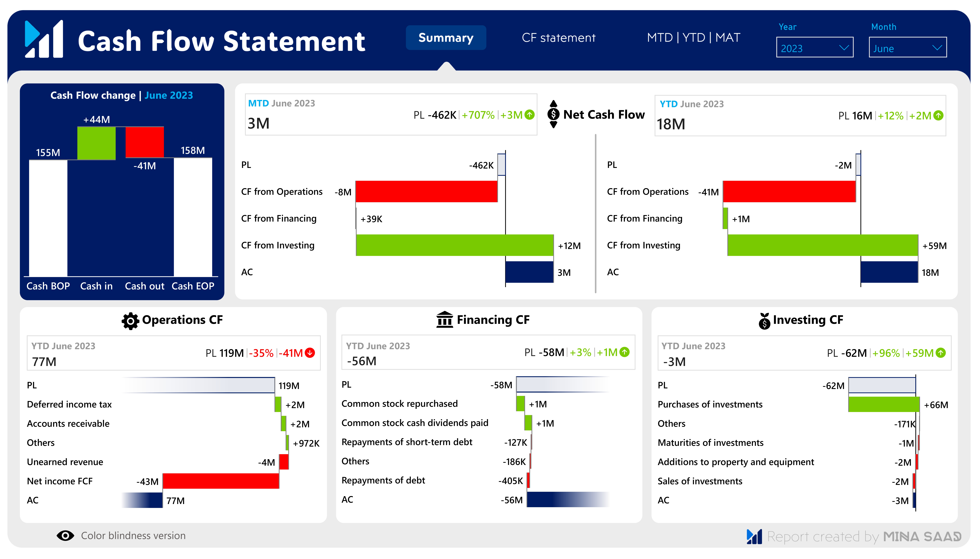The width and height of the screenshot is (980, 559).
Task: Enable the Color blindness version text
Action: pyautogui.click(x=133, y=536)
